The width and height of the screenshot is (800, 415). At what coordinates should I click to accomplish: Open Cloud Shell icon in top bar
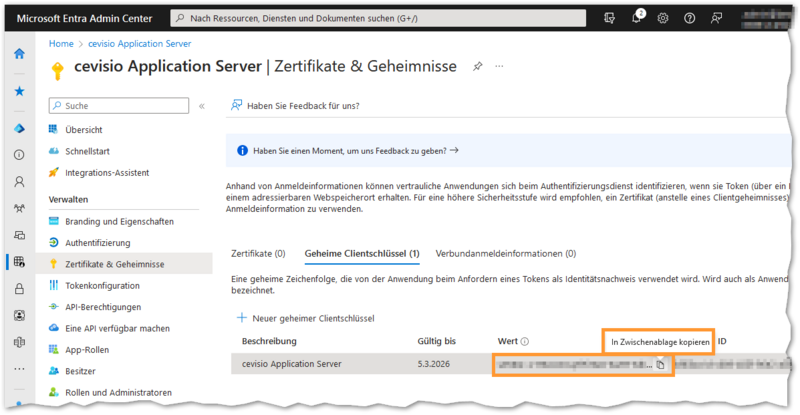609,18
